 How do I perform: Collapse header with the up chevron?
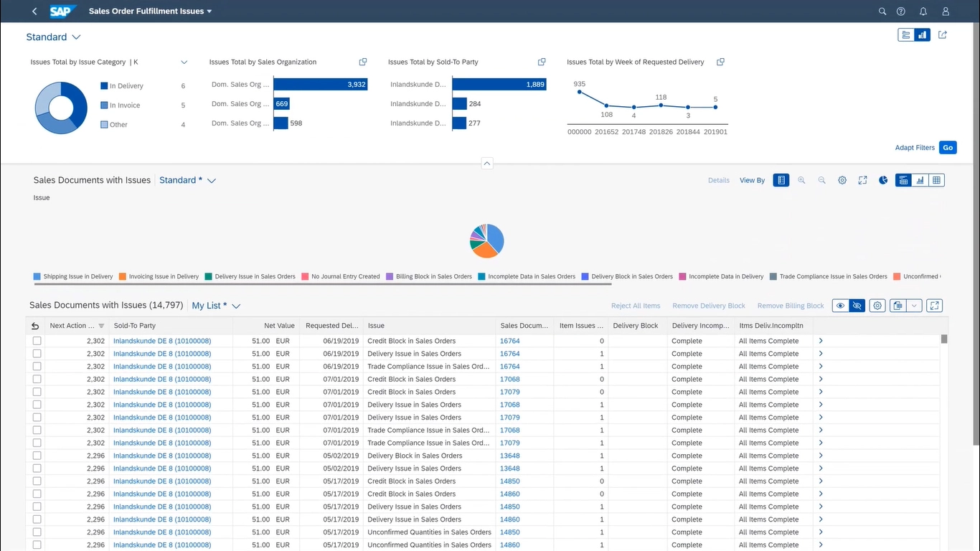487,164
